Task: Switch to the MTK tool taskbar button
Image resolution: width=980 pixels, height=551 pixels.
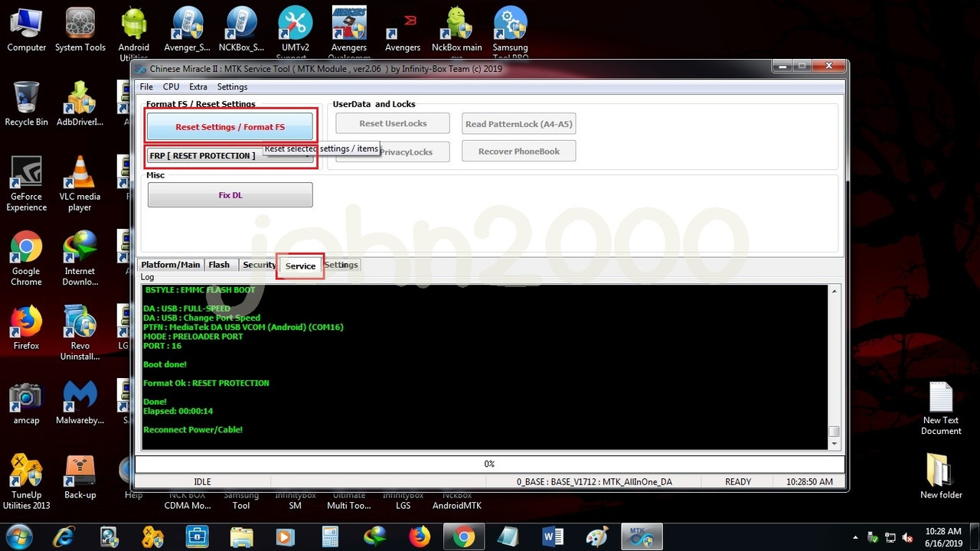Action: coord(640,536)
